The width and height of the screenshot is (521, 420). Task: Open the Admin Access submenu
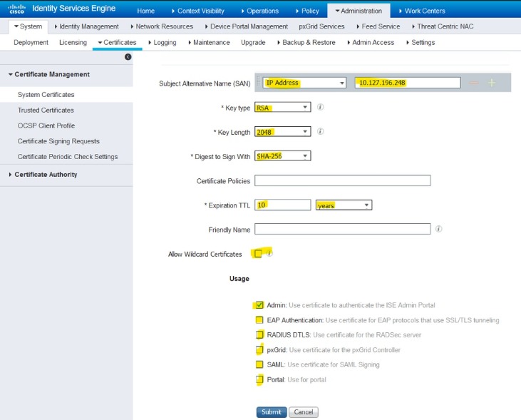tap(371, 42)
